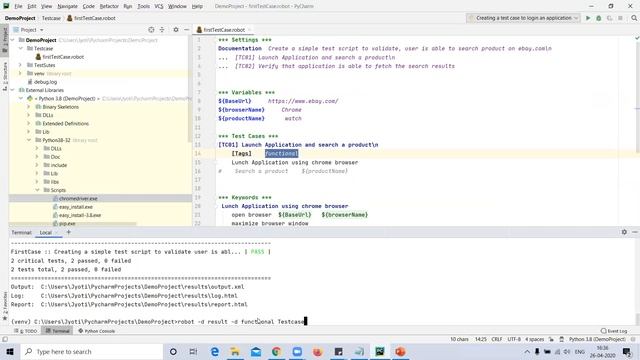The width and height of the screenshot is (640, 360).
Task: Open the Tools menu
Action: click(x=143, y=6)
